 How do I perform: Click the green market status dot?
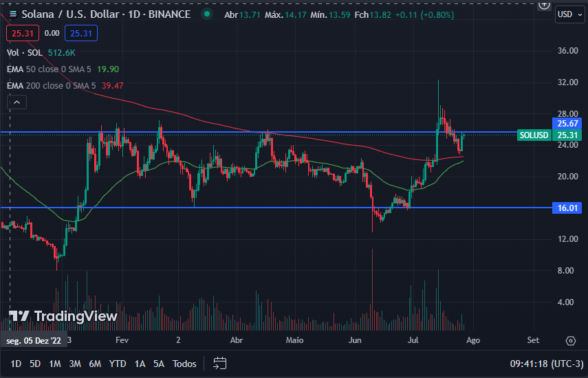206,14
